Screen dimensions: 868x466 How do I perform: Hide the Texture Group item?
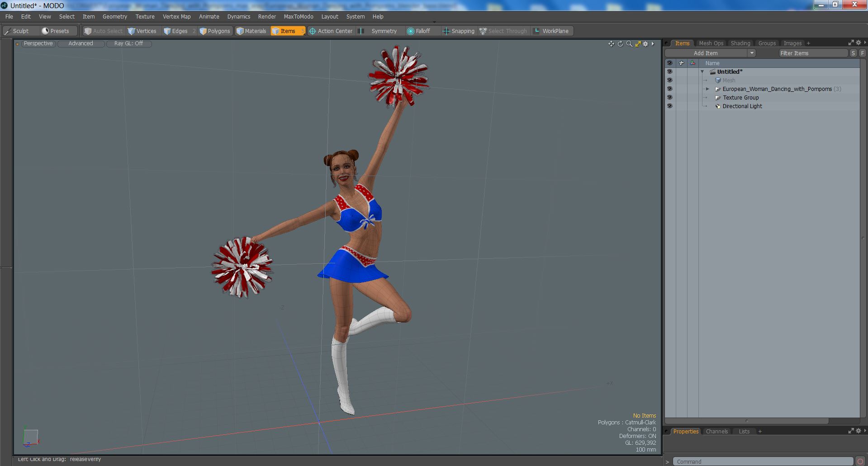pos(669,97)
